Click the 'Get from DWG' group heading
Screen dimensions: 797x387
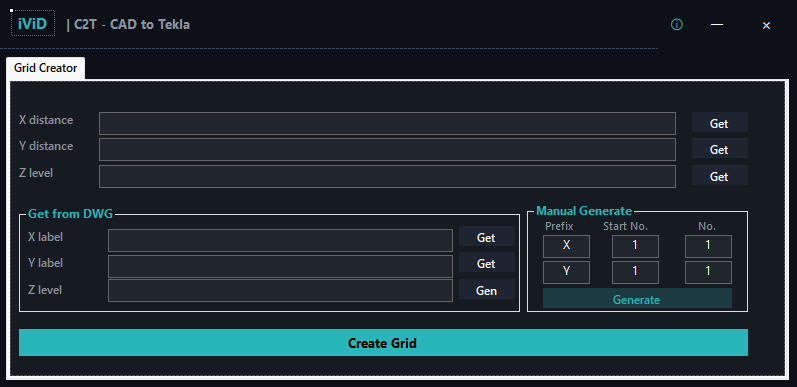pyautogui.click(x=70, y=214)
